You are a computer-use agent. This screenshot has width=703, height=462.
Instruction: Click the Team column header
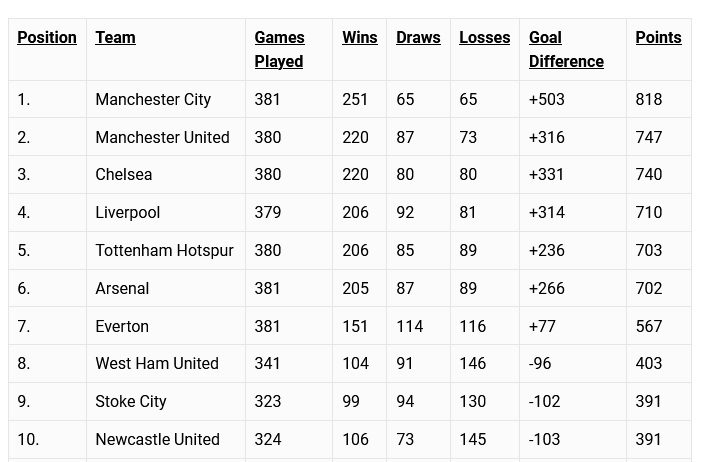click(x=115, y=37)
